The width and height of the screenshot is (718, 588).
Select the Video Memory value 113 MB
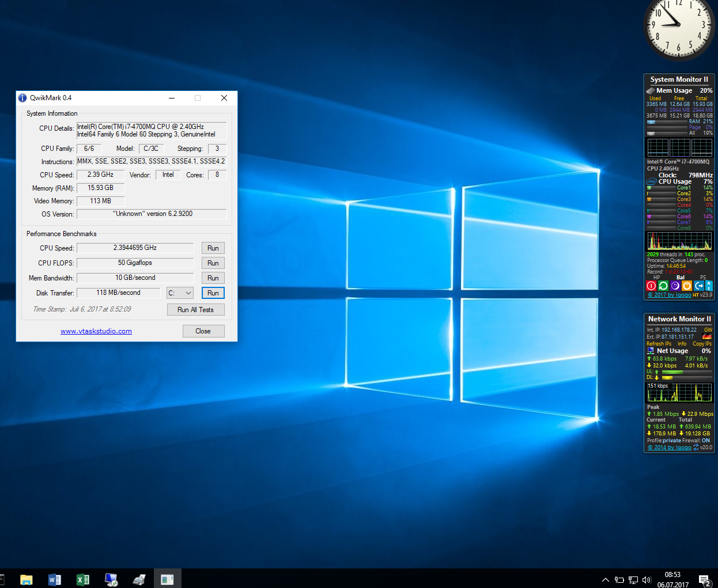coord(100,202)
